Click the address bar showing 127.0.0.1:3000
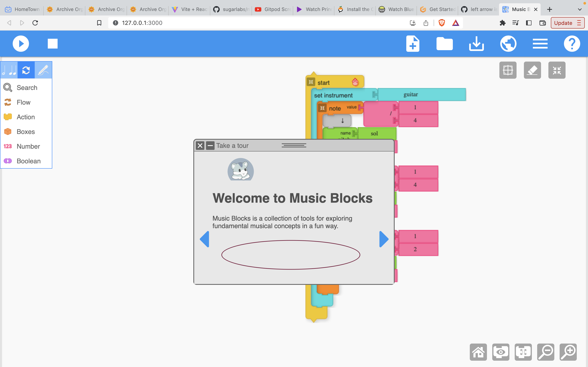The width and height of the screenshot is (588, 367). pyautogui.click(x=142, y=23)
